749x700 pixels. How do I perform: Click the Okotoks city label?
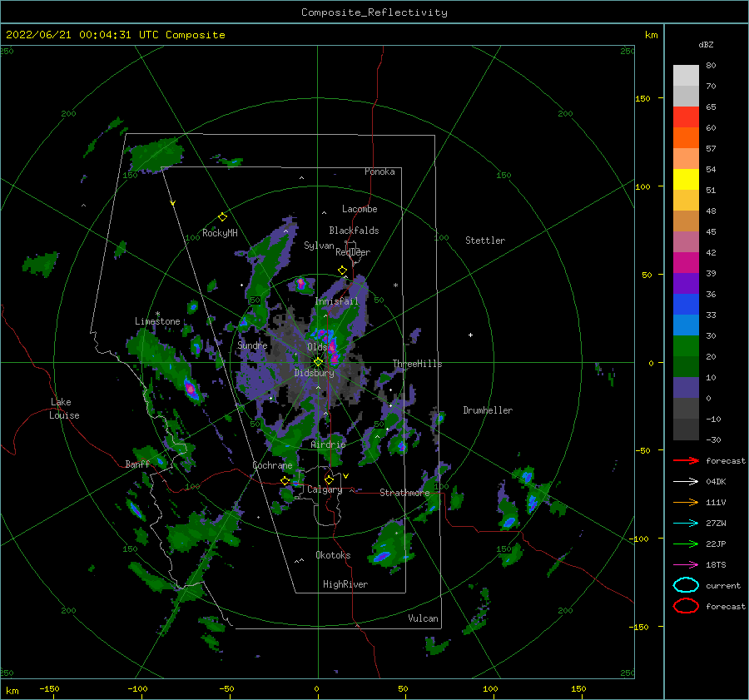333,555
